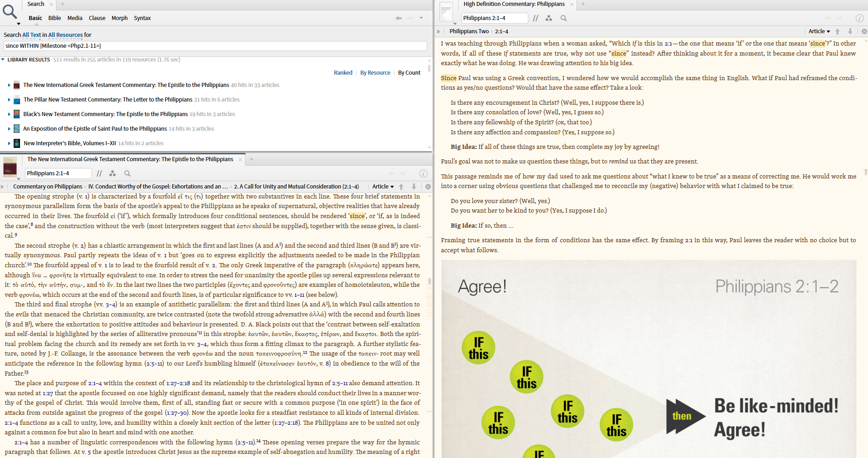Select New International Greek Testament Commentary tab
Screen dimensions: 868x458
(x=130, y=159)
